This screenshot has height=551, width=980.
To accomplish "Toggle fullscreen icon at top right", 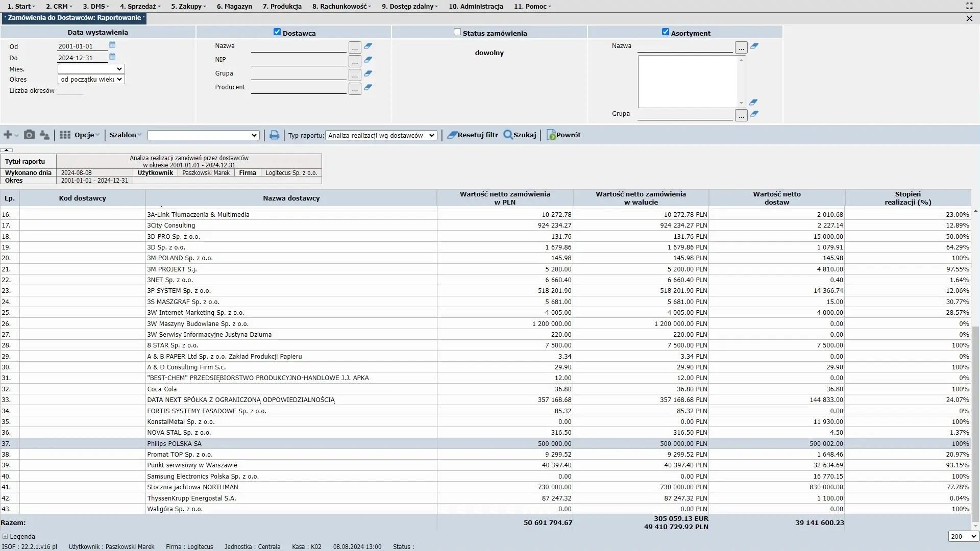I will 969,6.
